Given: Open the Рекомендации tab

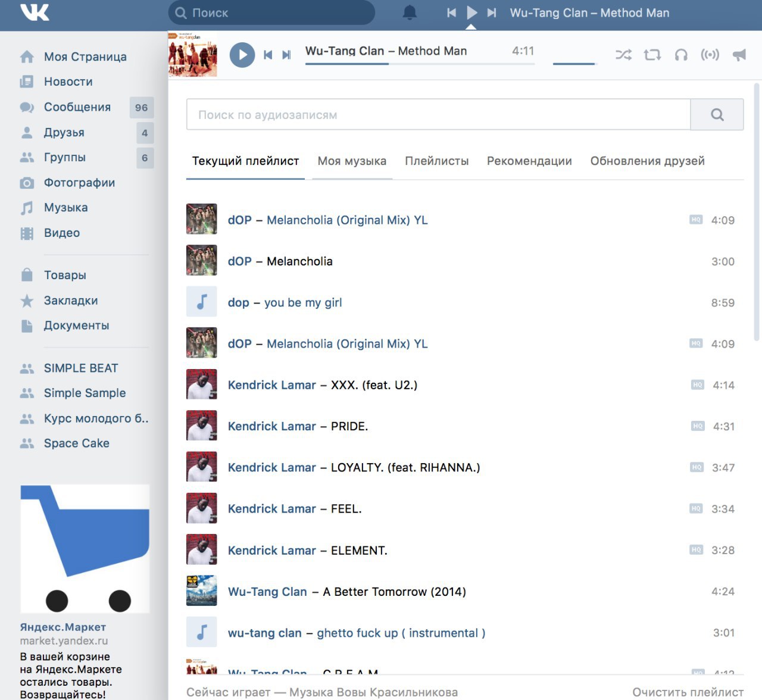Looking at the screenshot, I should point(529,161).
